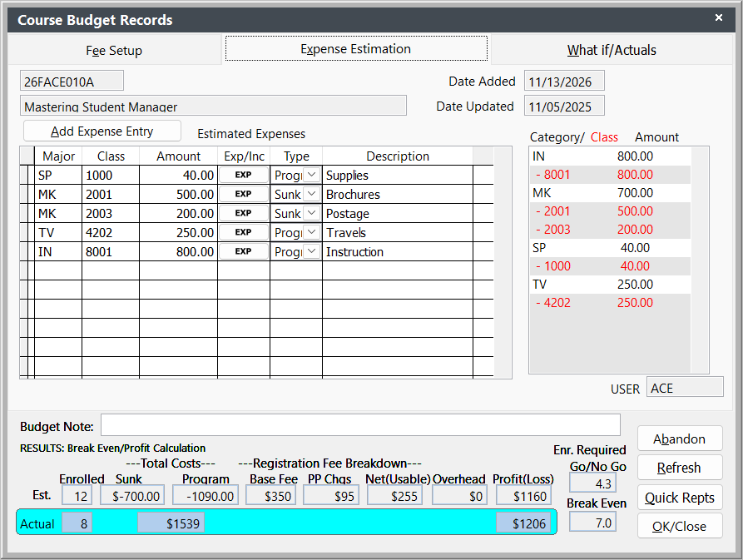
Task: Click the Class column header
Action: 111,156
